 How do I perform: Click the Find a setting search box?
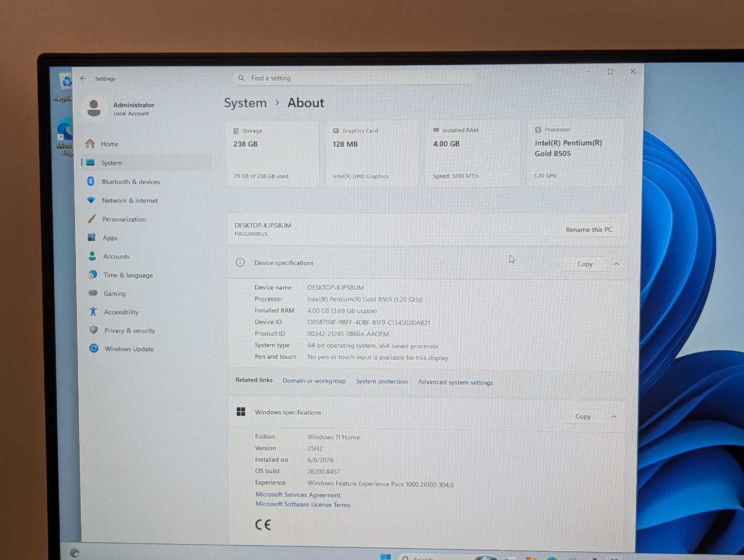(x=353, y=78)
